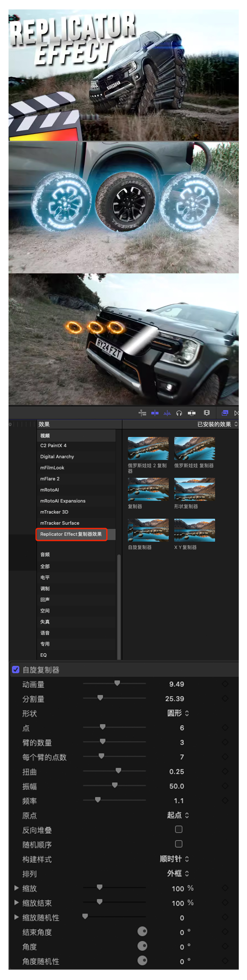
Task: Click the 扭曲 slider track
Action: (114, 771)
